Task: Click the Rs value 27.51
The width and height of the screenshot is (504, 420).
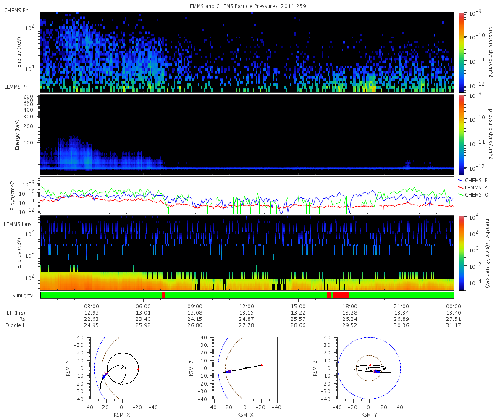Action: (x=454, y=319)
